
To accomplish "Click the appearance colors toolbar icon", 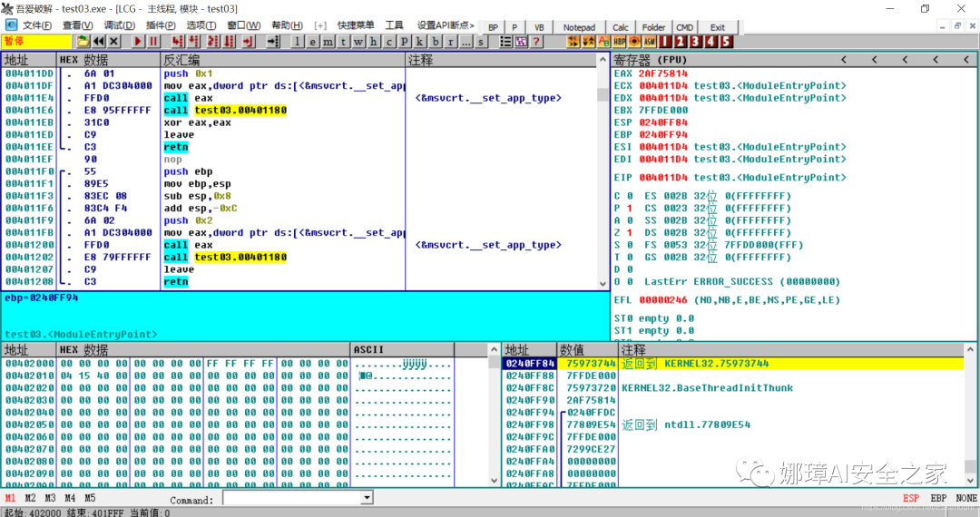I will [521, 41].
